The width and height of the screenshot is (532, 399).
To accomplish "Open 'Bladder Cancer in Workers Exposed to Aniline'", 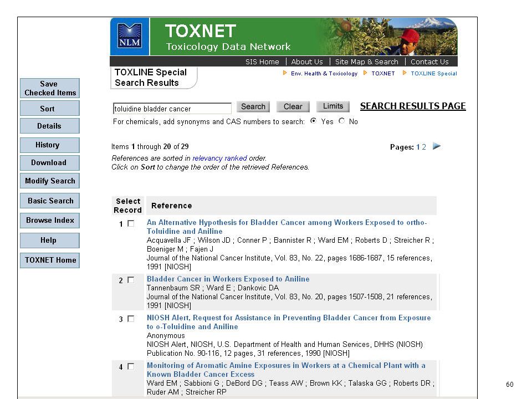I will pos(228,279).
